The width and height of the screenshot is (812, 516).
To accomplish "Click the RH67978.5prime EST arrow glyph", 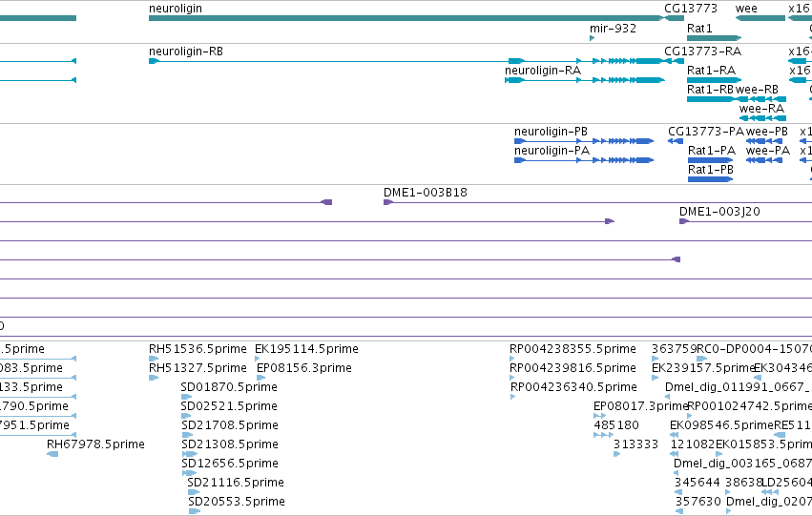I will pyautogui.click(x=52, y=454).
